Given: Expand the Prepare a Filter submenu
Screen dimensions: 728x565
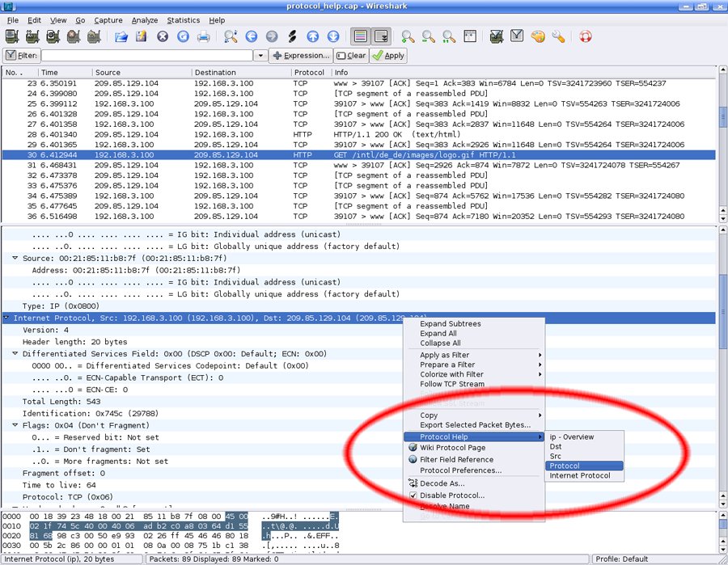Looking at the screenshot, I should pyautogui.click(x=473, y=365).
